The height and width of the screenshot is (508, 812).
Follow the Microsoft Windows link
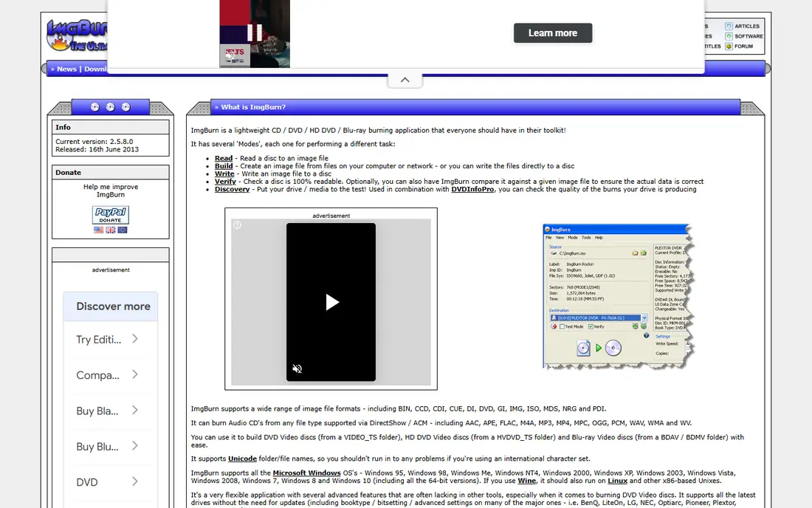(306, 473)
